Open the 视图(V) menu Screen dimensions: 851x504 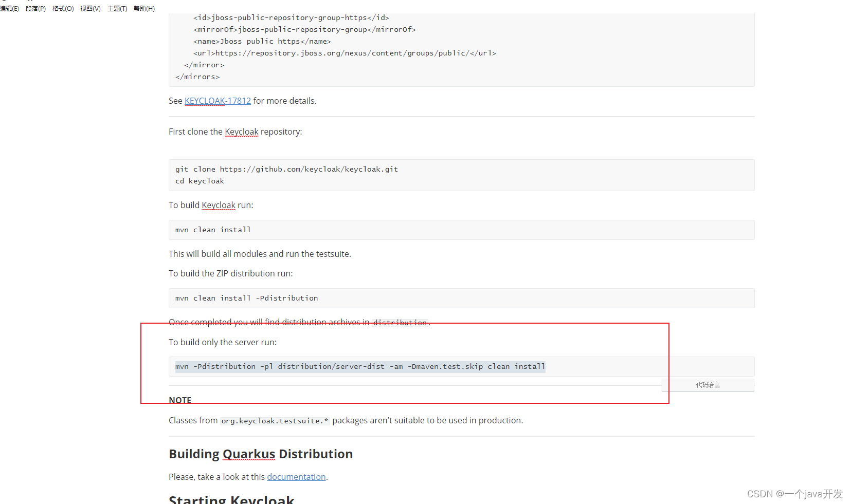[x=90, y=8]
